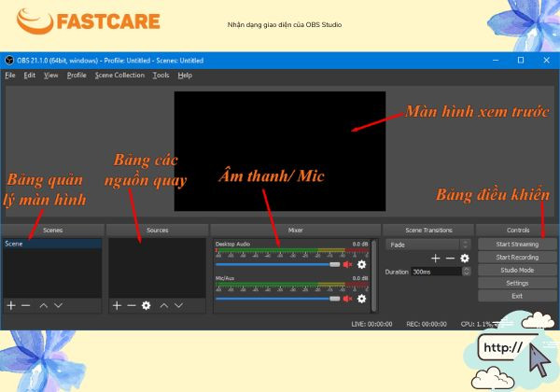560x392 pixels.
Task: Click Start Recording button
Action: tap(517, 257)
